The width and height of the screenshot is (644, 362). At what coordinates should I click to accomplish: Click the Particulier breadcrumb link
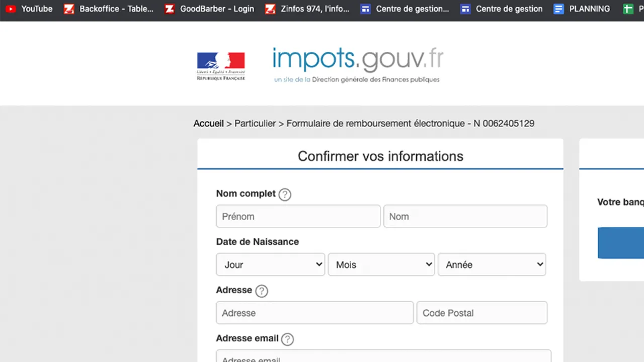[x=255, y=123]
